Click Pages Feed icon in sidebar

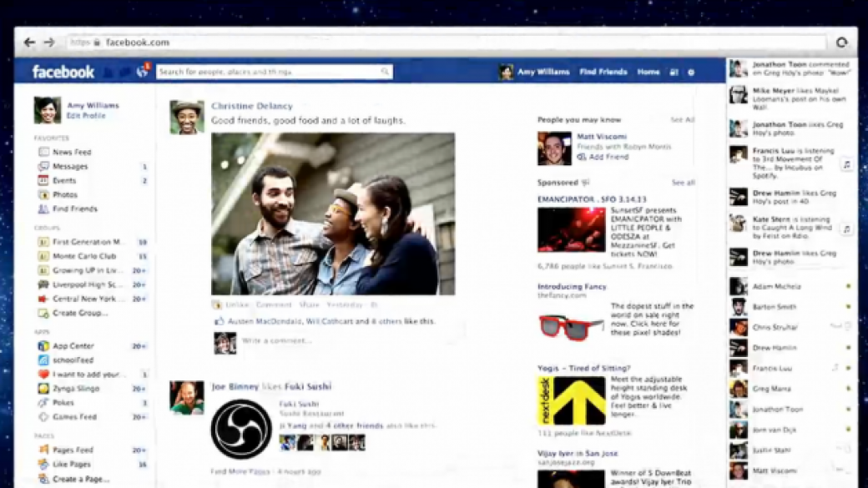(x=43, y=450)
